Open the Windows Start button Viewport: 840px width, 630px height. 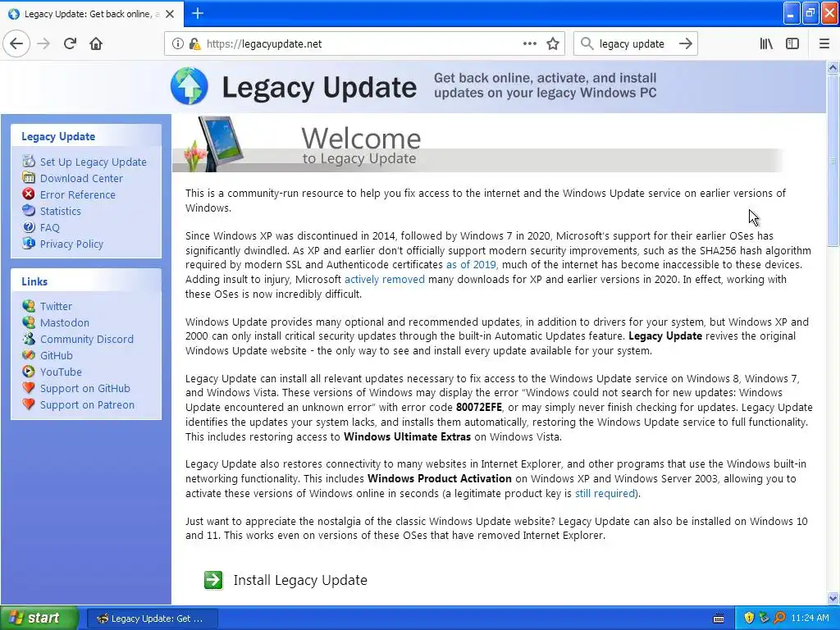click(39, 618)
